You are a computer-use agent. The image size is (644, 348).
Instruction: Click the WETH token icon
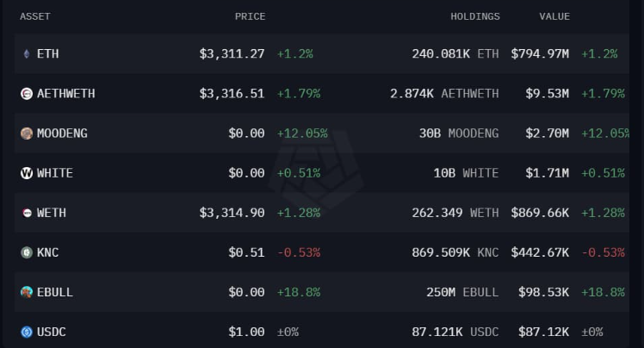pos(27,213)
